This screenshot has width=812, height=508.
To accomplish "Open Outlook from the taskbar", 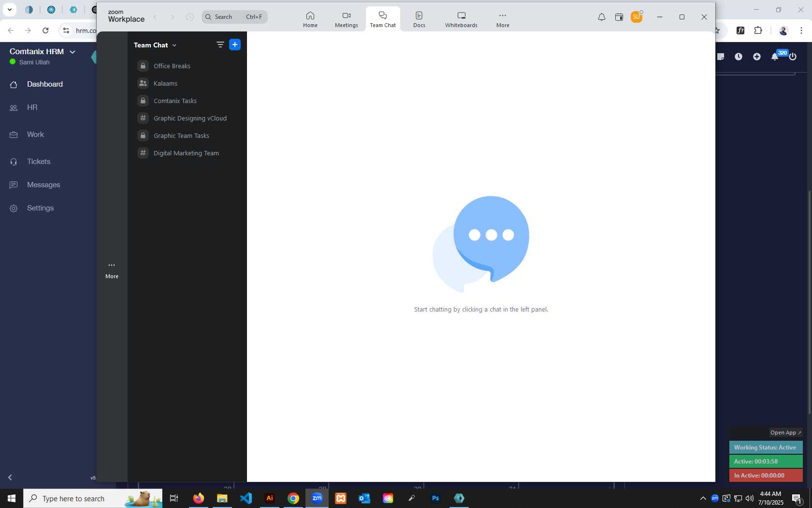I will [x=364, y=498].
